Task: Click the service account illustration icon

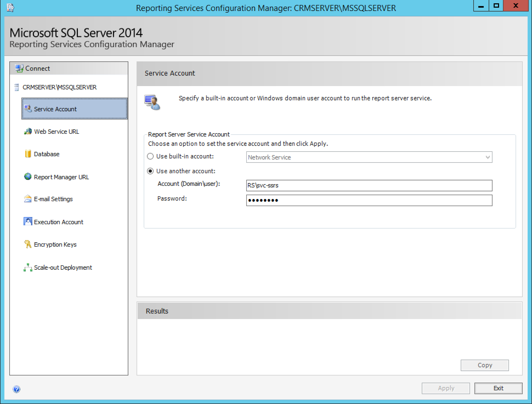Action: pos(152,102)
